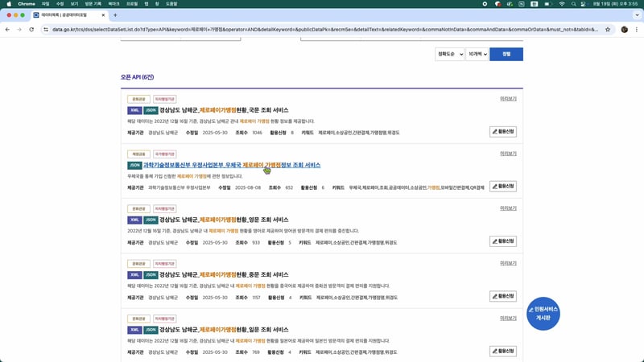This screenshot has height=362, width=644.
Task: Go back to previous page
Action: point(7,30)
